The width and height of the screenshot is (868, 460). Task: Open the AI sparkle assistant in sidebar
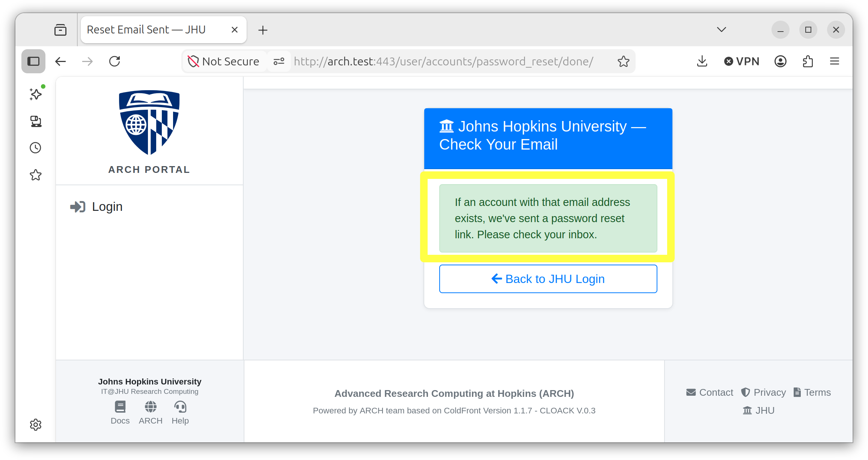tap(36, 94)
